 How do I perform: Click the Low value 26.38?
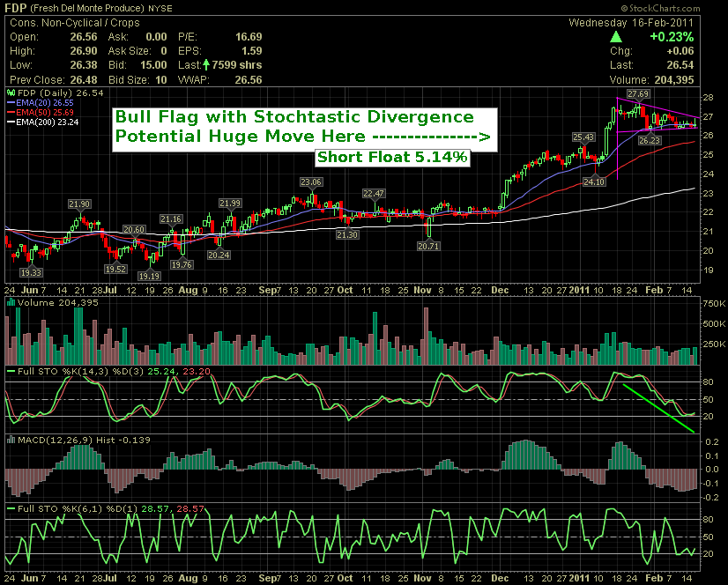click(x=84, y=65)
